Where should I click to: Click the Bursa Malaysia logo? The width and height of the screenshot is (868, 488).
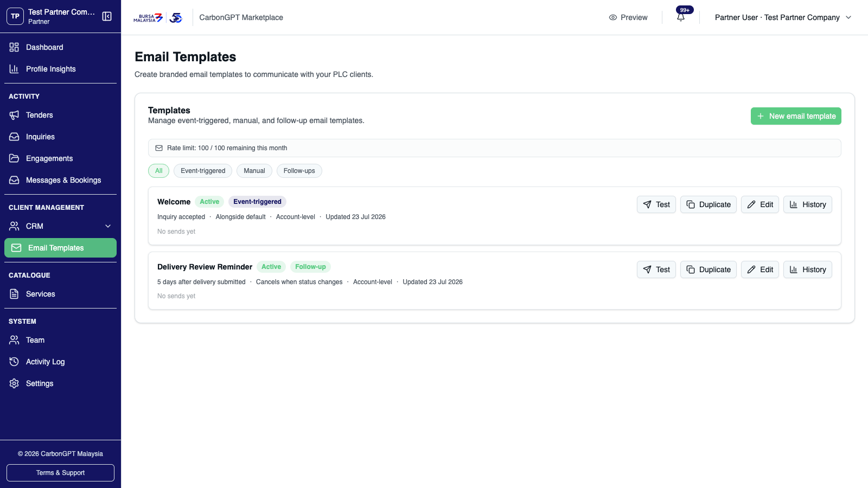coord(148,17)
